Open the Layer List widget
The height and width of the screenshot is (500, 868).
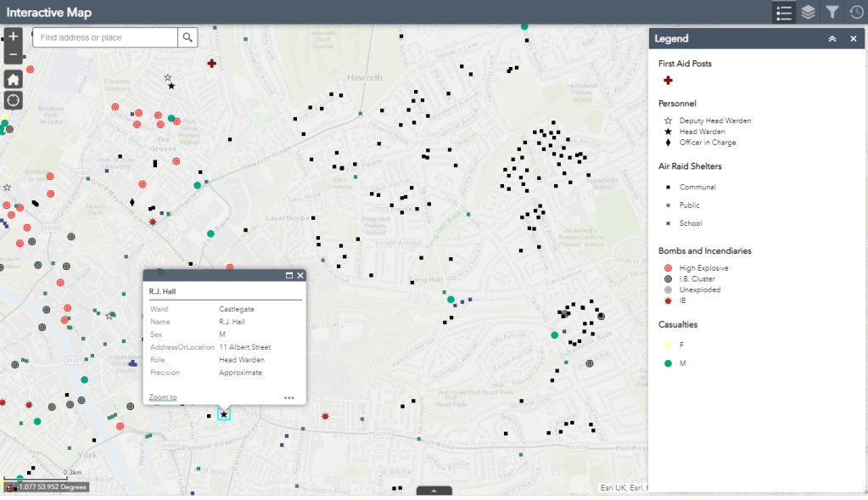pyautogui.click(x=809, y=13)
